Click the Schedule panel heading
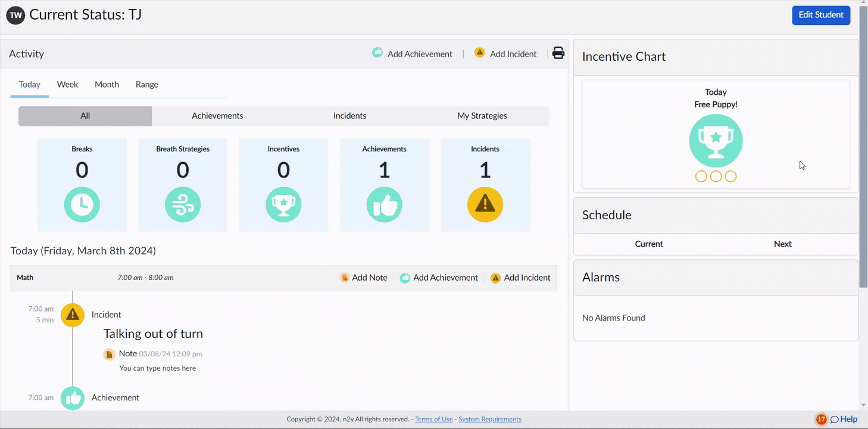 (607, 215)
